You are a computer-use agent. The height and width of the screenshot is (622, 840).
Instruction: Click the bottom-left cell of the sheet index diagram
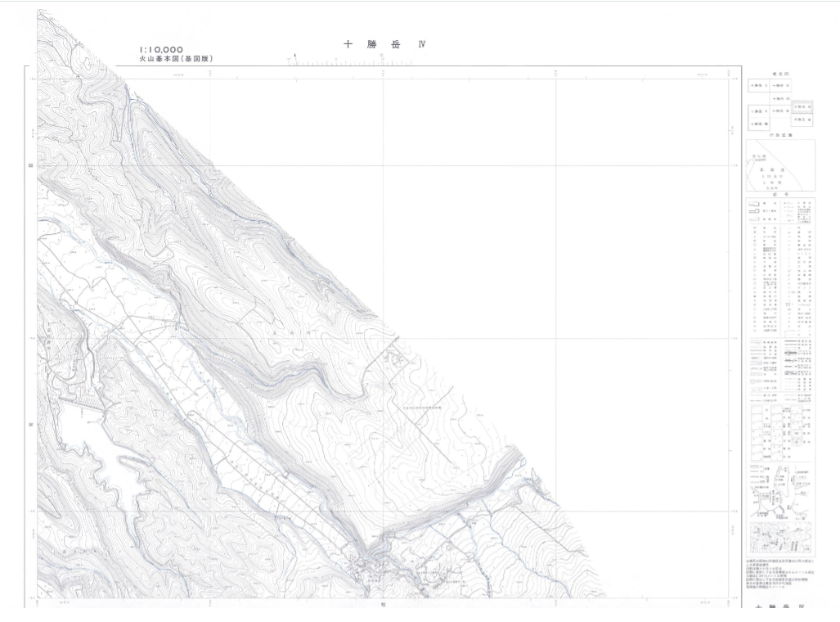click(758, 124)
